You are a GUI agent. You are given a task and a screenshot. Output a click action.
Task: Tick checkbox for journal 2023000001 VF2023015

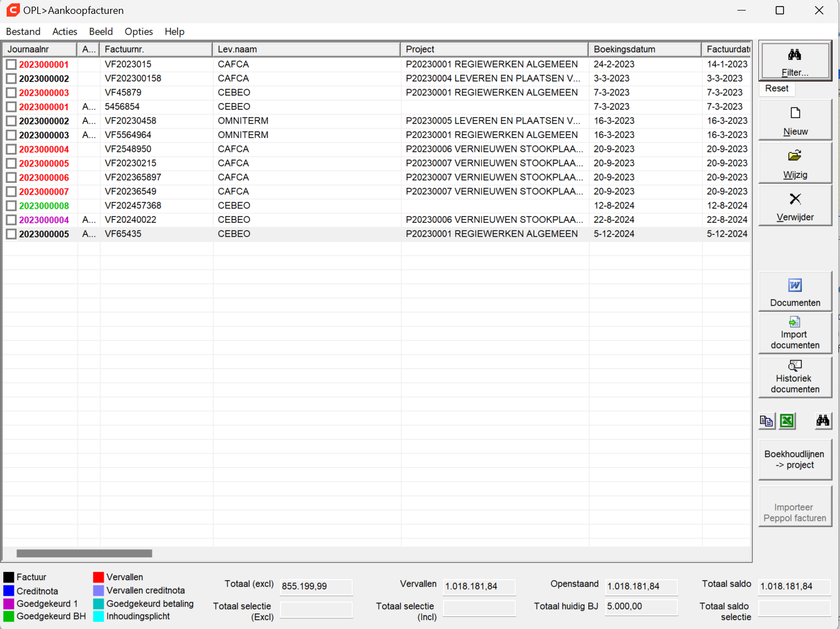point(11,64)
